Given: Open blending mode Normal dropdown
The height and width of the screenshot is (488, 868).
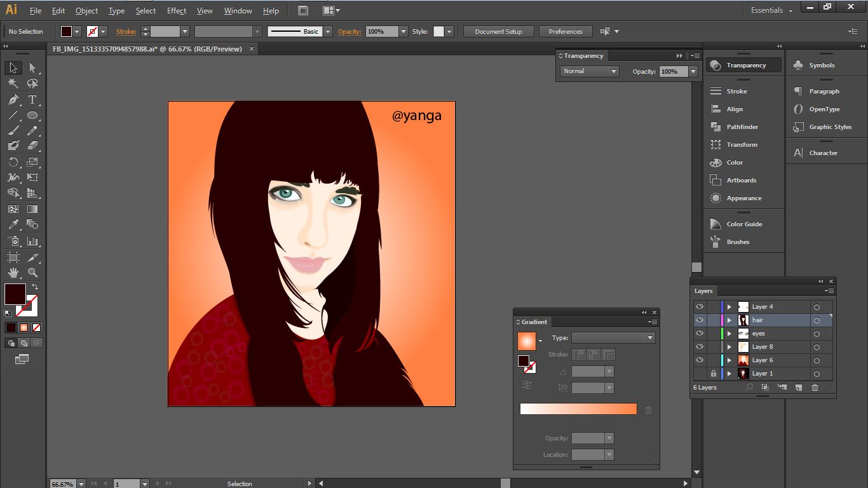Looking at the screenshot, I should 589,71.
